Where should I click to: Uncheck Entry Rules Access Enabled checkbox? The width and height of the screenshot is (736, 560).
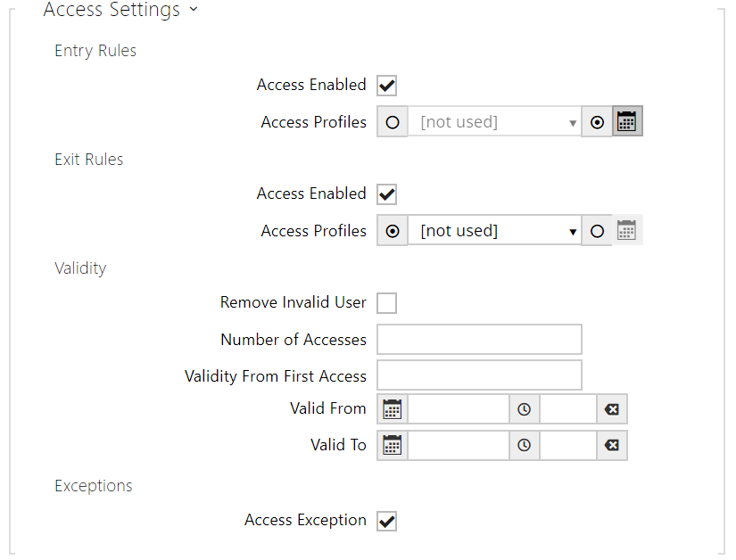(387, 86)
